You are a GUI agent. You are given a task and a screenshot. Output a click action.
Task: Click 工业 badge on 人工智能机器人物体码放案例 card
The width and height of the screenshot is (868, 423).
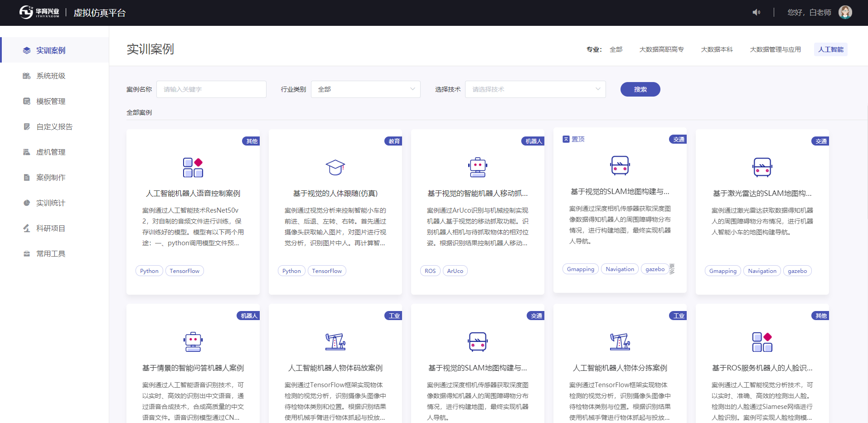pyautogui.click(x=393, y=316)
